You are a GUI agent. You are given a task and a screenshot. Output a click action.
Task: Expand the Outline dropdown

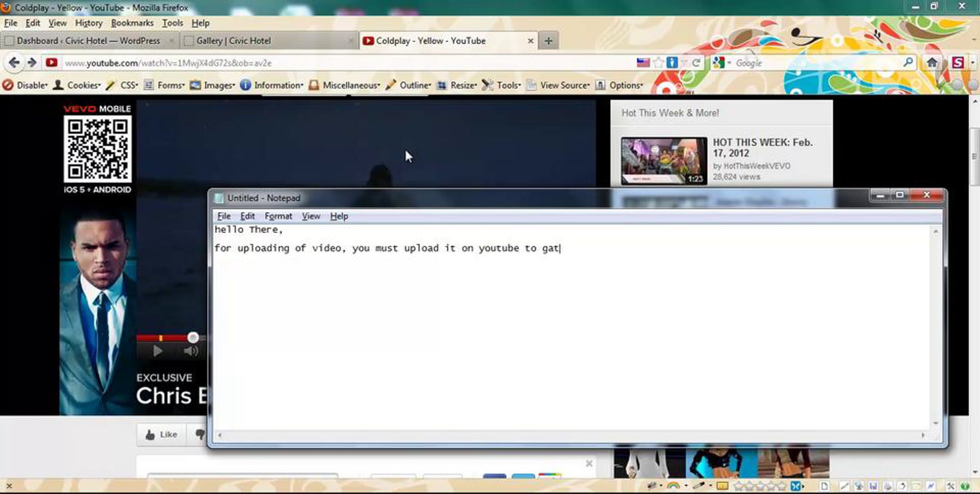click(x=408, y=85)
